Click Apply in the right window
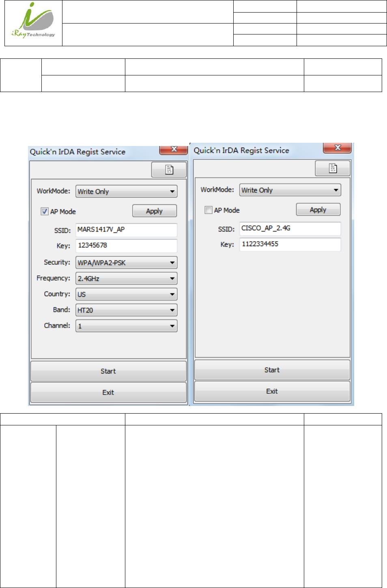This screenshot has width=387, height=588. [318, 210]
